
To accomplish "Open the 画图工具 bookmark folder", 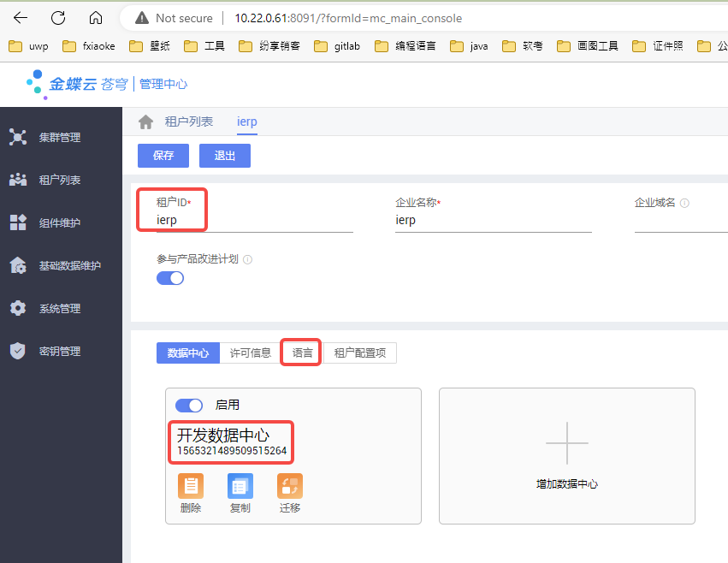I will [x=588, y=46].
